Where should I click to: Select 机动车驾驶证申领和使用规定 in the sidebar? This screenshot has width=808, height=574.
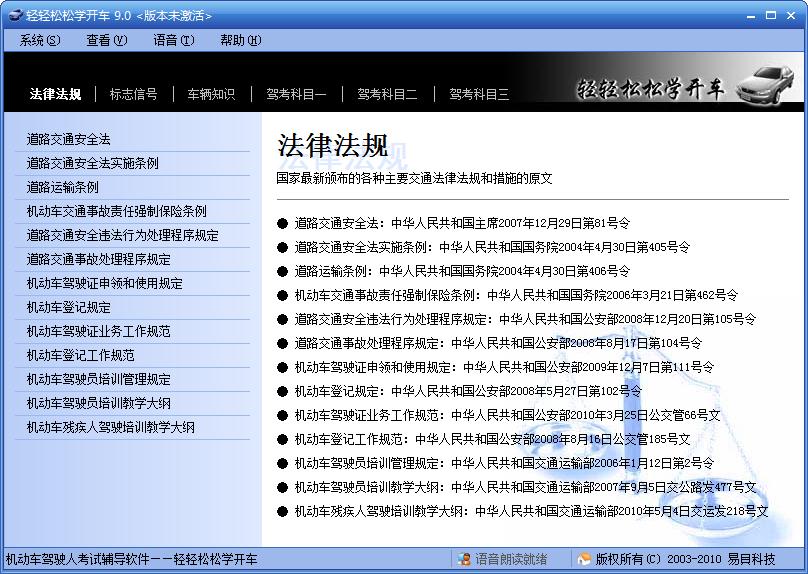point(105,283)
